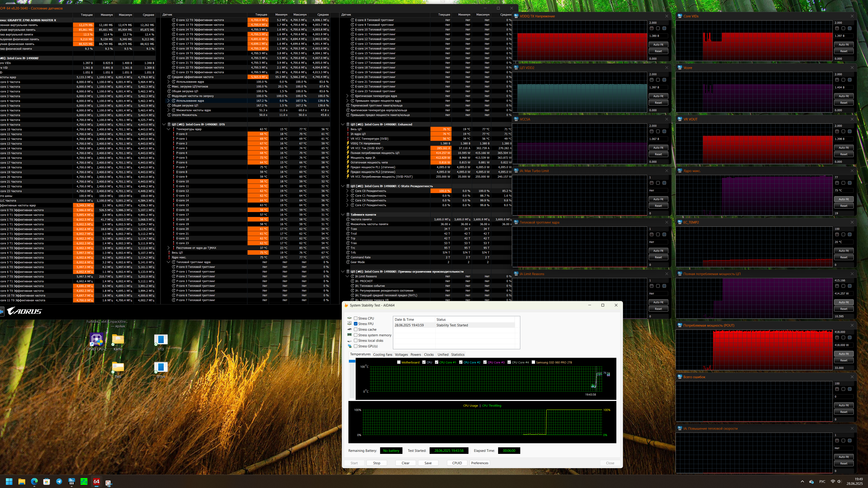Uncheck the Stress FPU option
The image size is (868, 488).
[355, 324]
